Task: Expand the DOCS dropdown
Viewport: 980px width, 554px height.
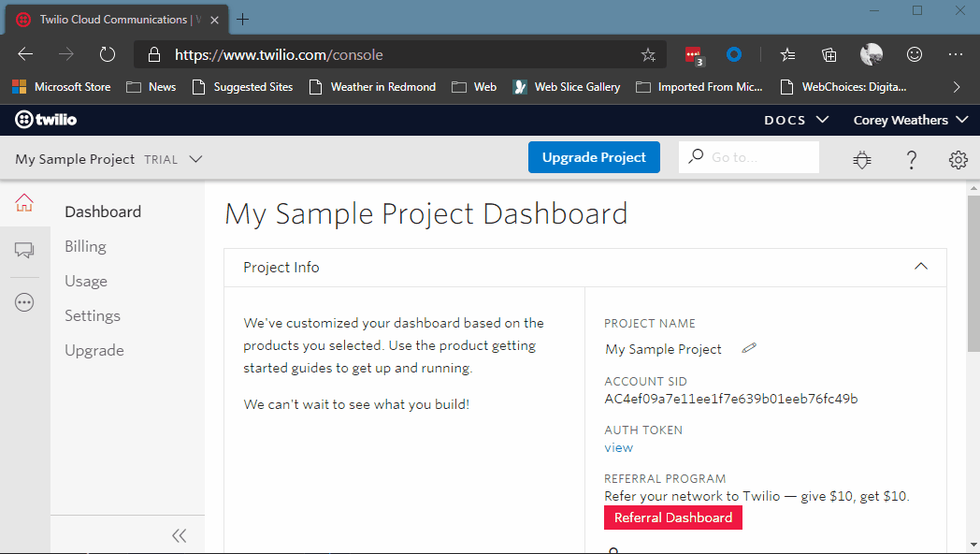Action: [797, 120]
